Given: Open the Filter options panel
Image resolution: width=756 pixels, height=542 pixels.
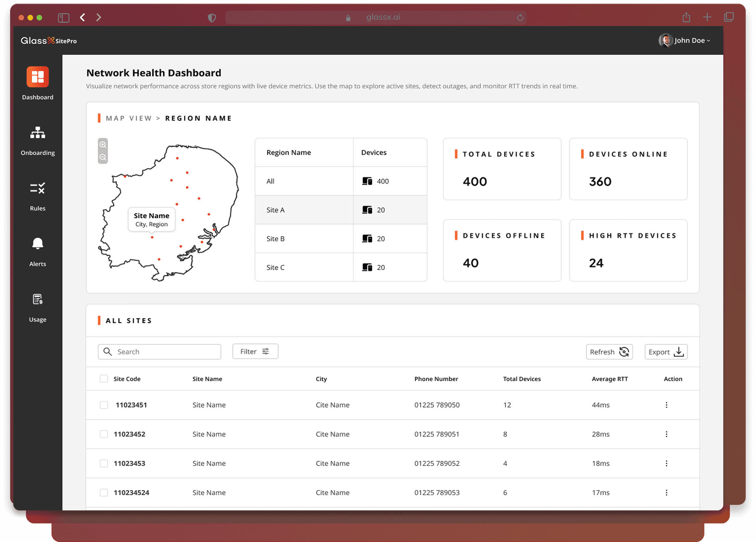Looking at the screenshot, I should point(255,351).
